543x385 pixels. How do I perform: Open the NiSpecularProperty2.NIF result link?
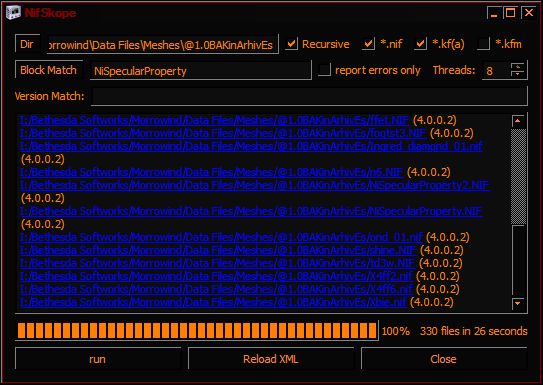click(x=255, y=185)
